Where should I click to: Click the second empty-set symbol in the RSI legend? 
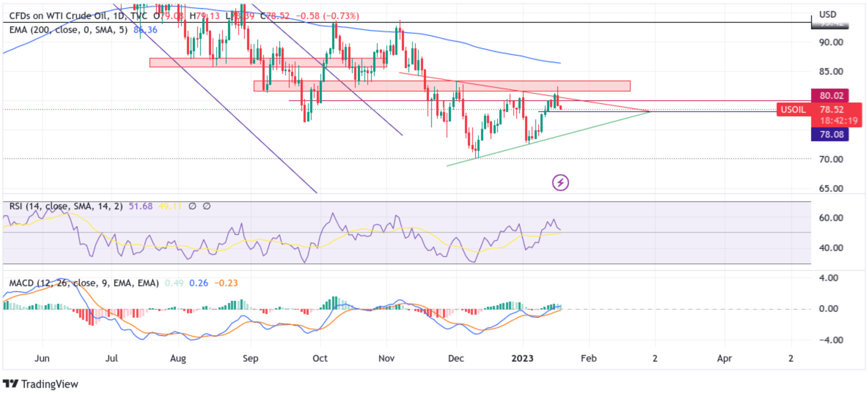[207, 206]
